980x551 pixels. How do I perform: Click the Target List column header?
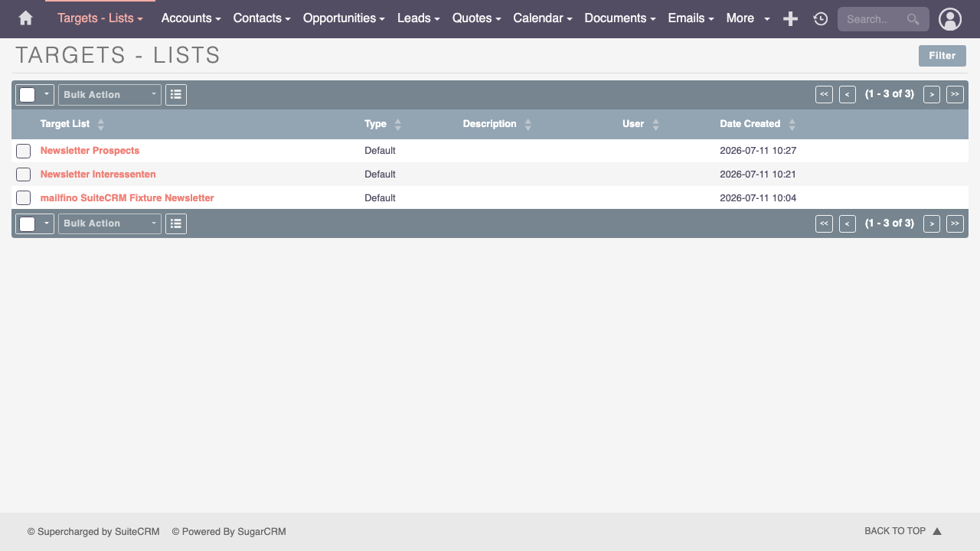pos(65,124)
